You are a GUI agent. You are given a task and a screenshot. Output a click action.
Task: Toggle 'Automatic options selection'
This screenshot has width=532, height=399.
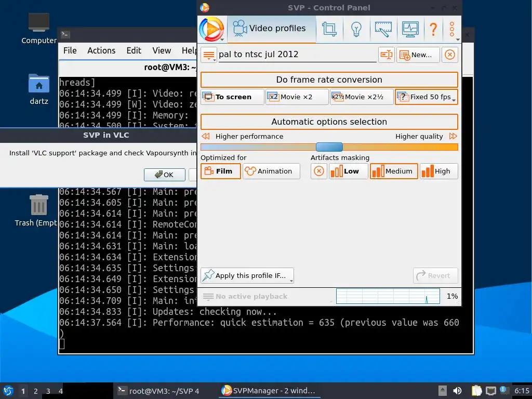point(329,122)
